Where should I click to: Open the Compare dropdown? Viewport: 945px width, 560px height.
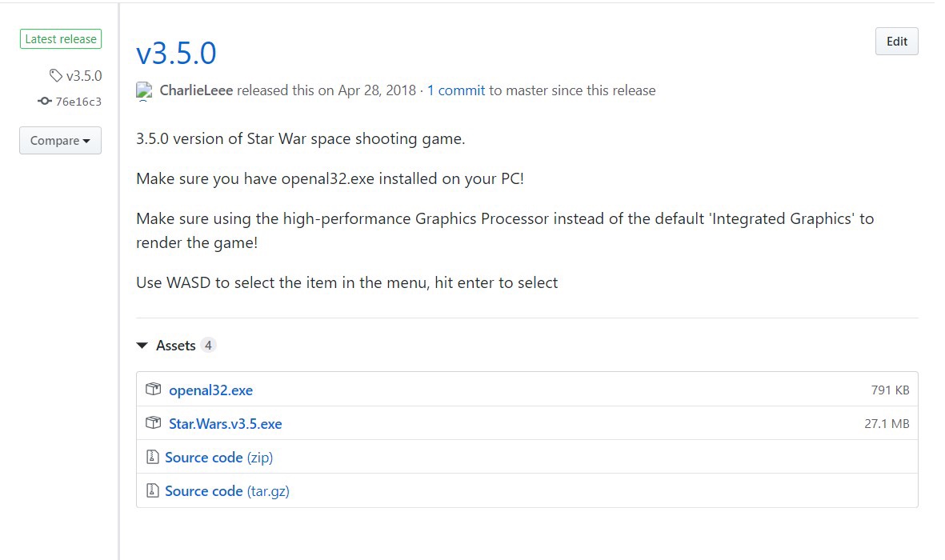[60, 141]
